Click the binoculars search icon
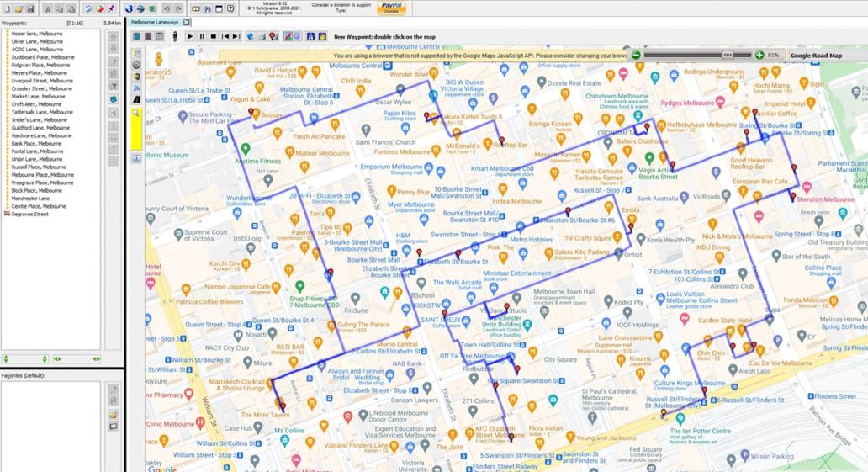Screen dimensions: 868x472 [208, 9]
